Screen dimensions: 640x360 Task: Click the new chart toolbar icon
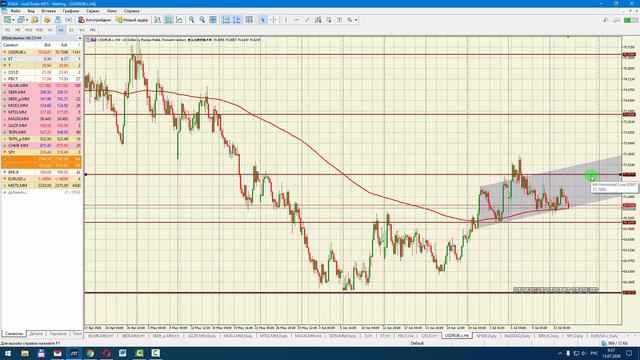[7, 20]
